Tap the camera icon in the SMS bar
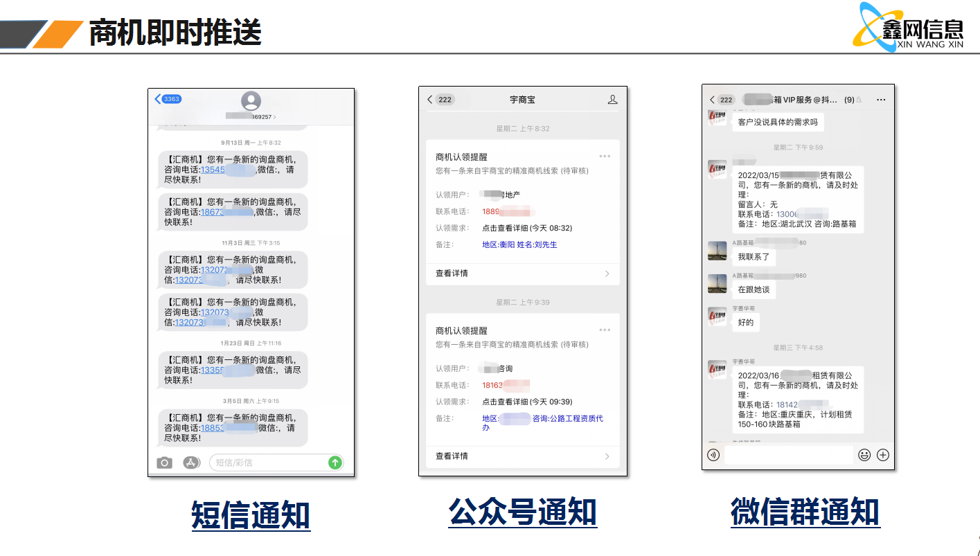The image size is (980, 556). coord(164,463)
